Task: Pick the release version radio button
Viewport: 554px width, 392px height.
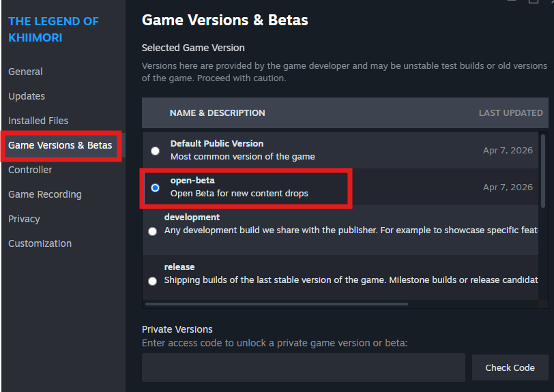Action: pos(151,281)
